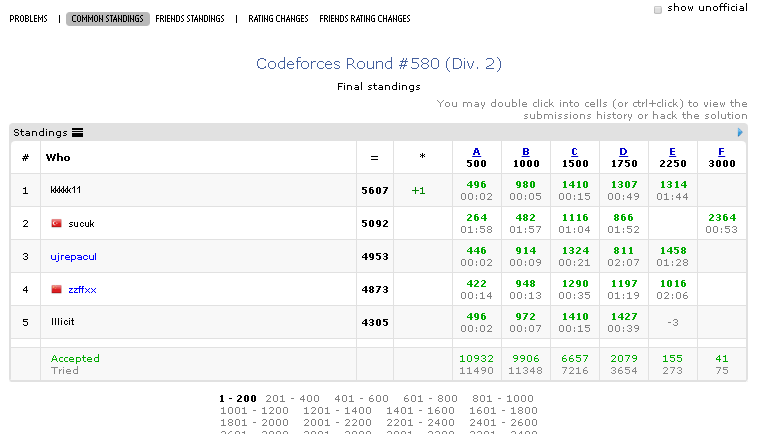Click kkkkk11 hack count +1
The width and height of the screenshot is (759, 434).
coord(418,191)
